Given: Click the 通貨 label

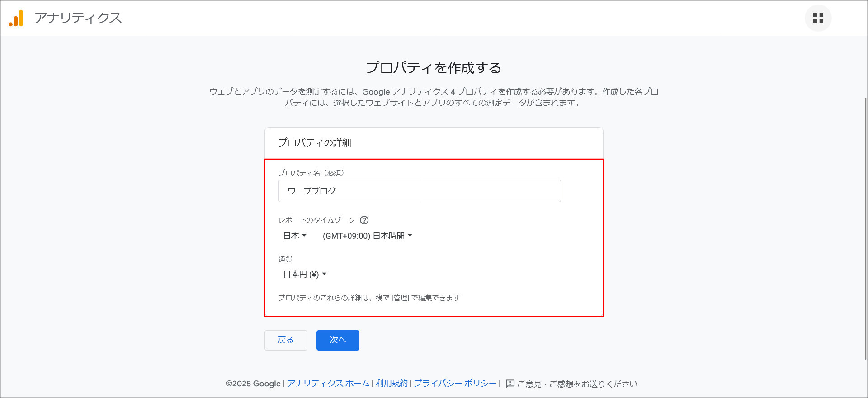Looking at the screenshot, I should click(x=285, y=259).
